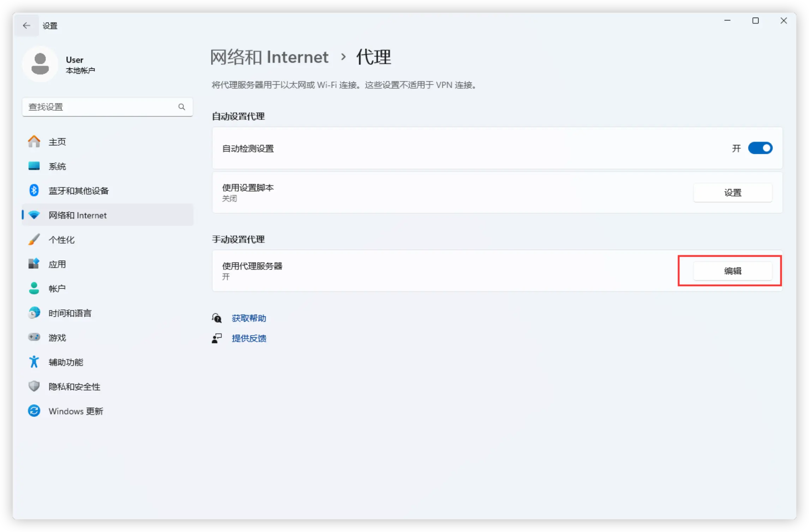
Task: Minimize the 设置 window
Action: tap(727, 20)
